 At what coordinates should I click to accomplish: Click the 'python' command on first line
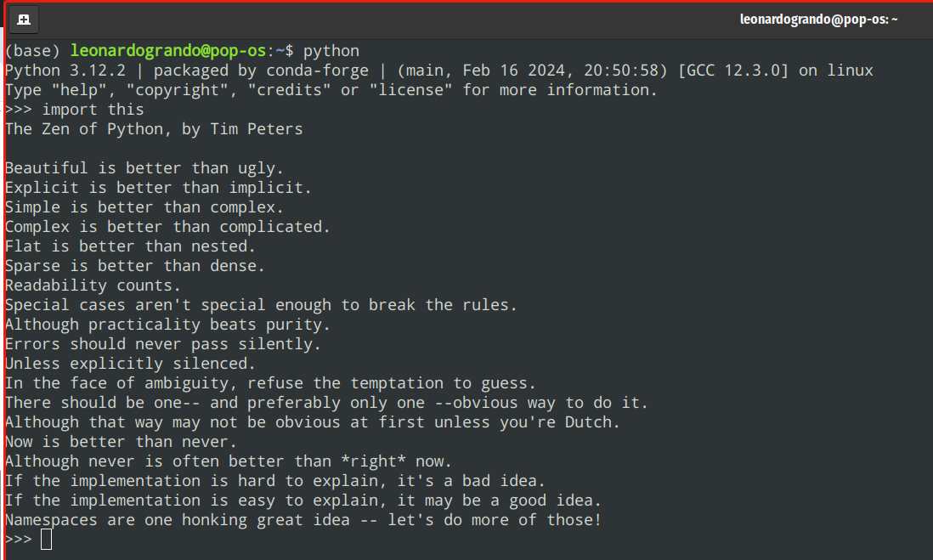click(331, 51)
